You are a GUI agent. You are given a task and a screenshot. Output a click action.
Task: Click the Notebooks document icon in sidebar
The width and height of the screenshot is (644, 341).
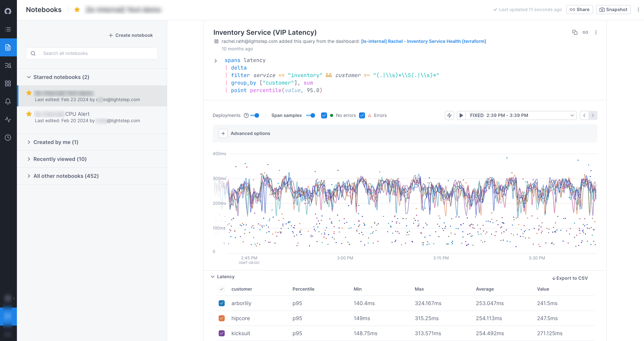[x=8, y=47]
